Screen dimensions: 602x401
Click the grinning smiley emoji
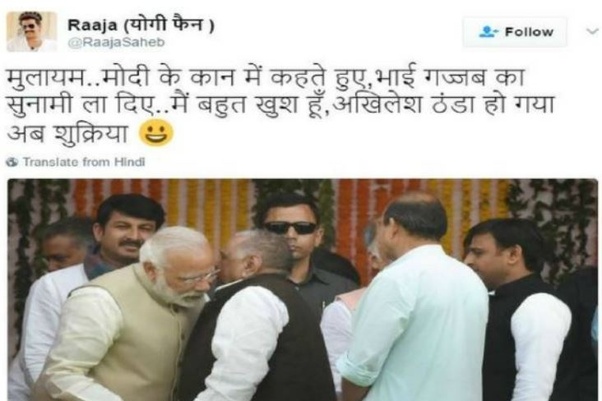156,133
